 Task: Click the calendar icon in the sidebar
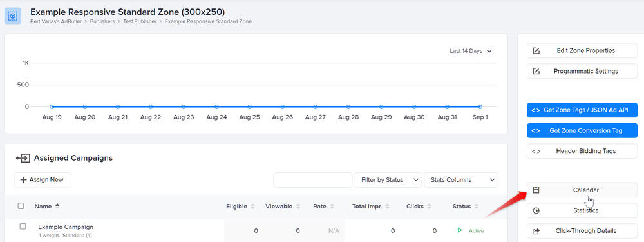[536, 190]
